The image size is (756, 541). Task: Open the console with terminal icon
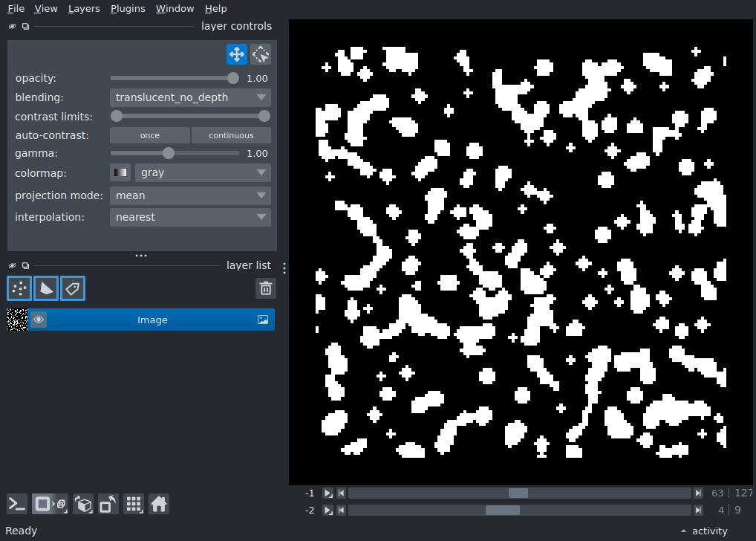(17, 505)
